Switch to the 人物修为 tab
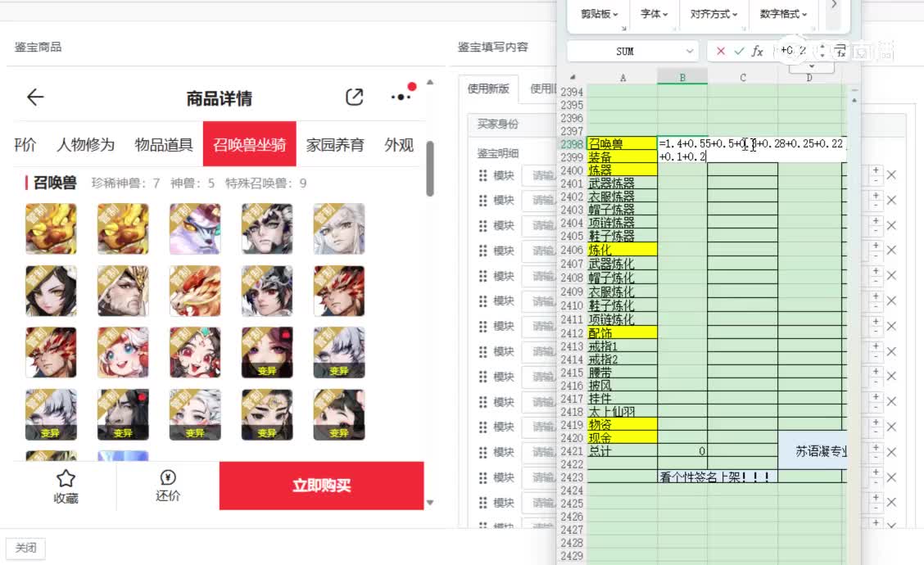The image size is (924, 565). (85, 145)
